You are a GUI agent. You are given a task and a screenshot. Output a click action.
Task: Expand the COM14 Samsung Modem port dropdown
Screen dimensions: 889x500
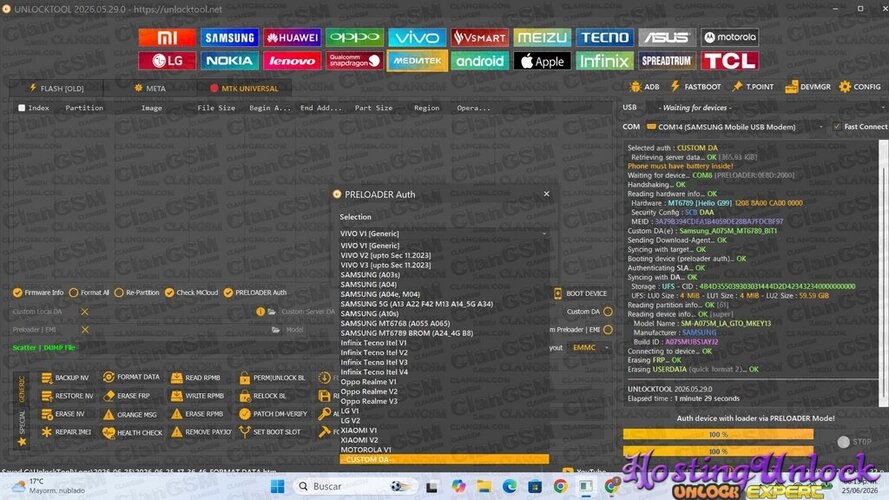coord(735,127)
